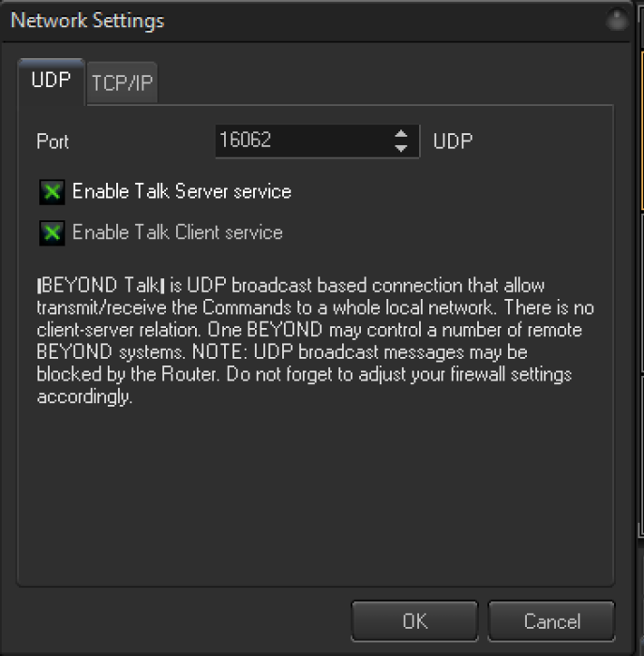Decrease the port with the down arrow
Viewport: 644px width, 656px height.
[x=401, y=149]
